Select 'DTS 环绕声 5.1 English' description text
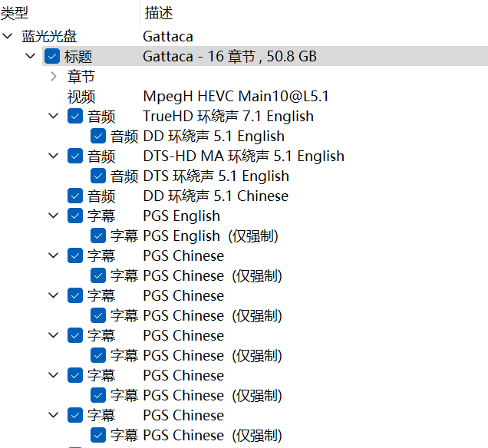The width and height of the screenshot is (488, 448). coord(216,176)
